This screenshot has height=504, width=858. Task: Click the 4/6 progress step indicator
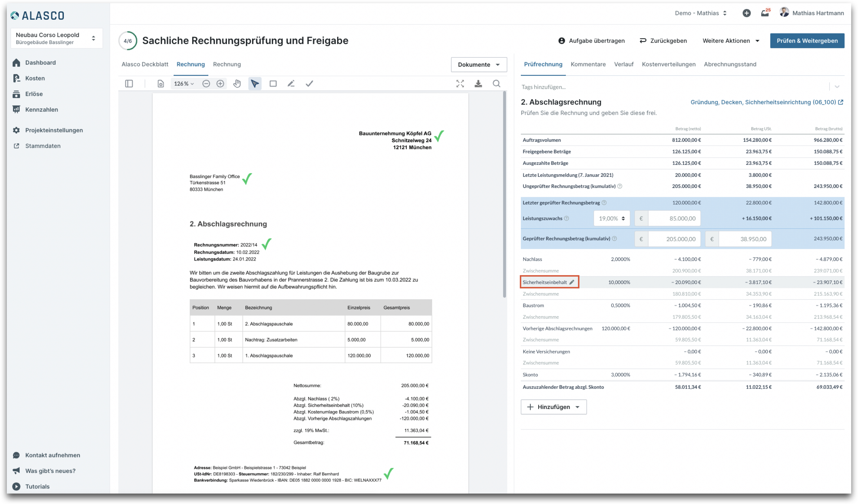(x=128, y=41)
